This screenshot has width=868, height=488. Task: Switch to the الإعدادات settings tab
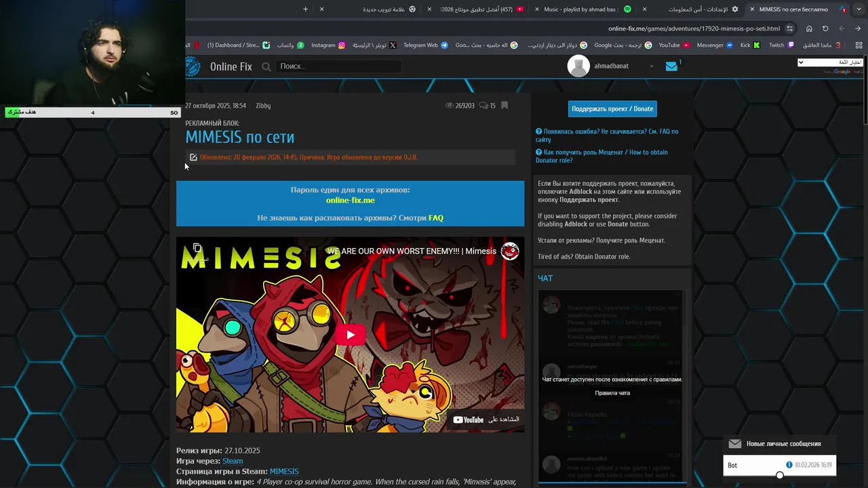692,9
